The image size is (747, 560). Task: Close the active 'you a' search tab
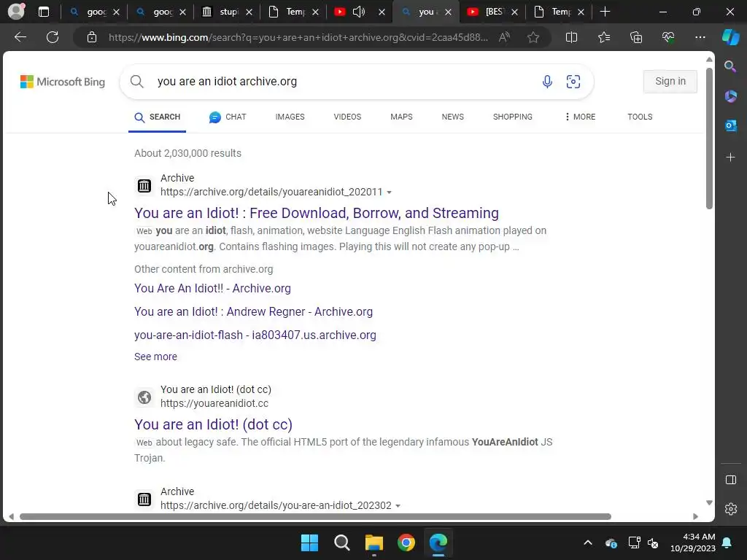click(448, 12)
